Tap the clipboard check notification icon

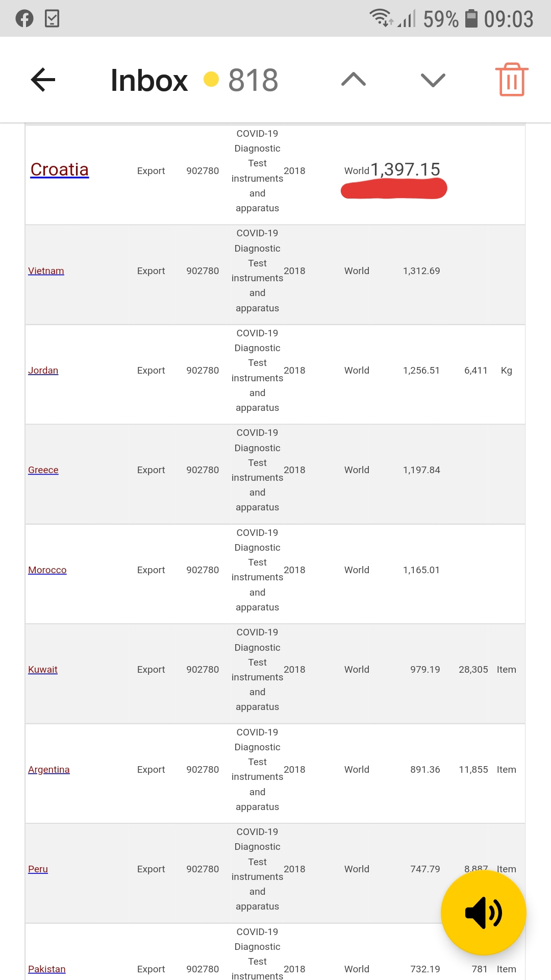(52, 19)
